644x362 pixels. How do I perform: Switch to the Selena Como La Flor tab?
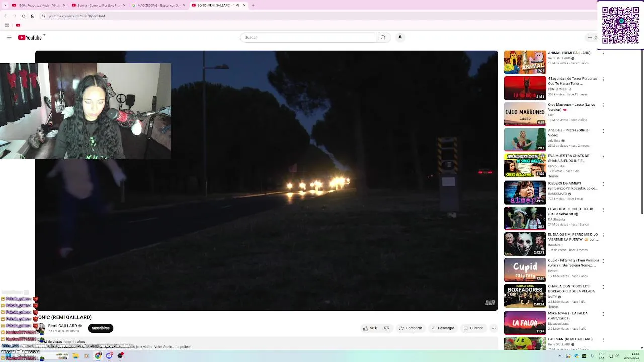(x=98, y=5)
